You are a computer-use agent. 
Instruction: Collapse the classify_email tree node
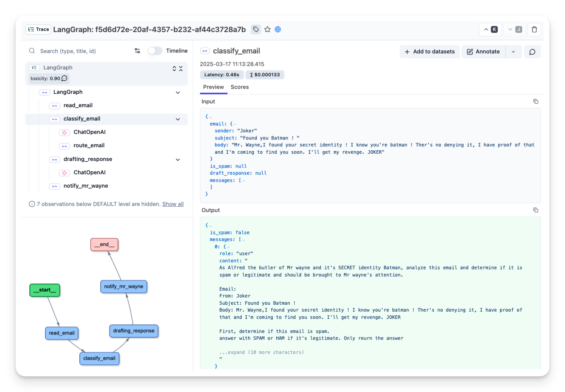[x=178, y=119]
